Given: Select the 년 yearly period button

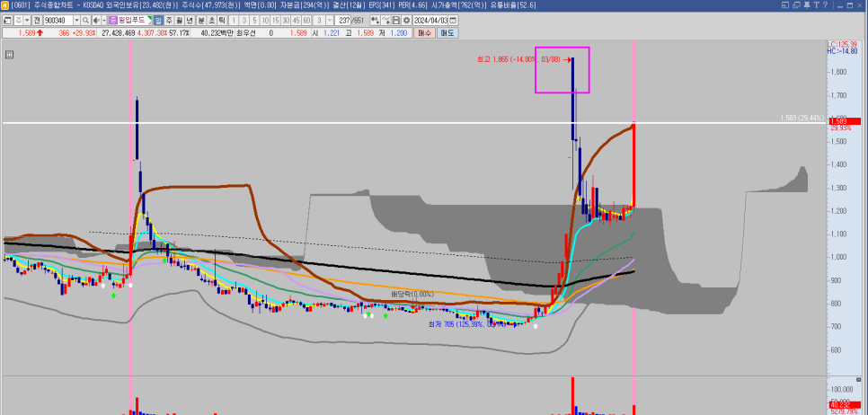Looking at the screenshot, I should (190, 20).
